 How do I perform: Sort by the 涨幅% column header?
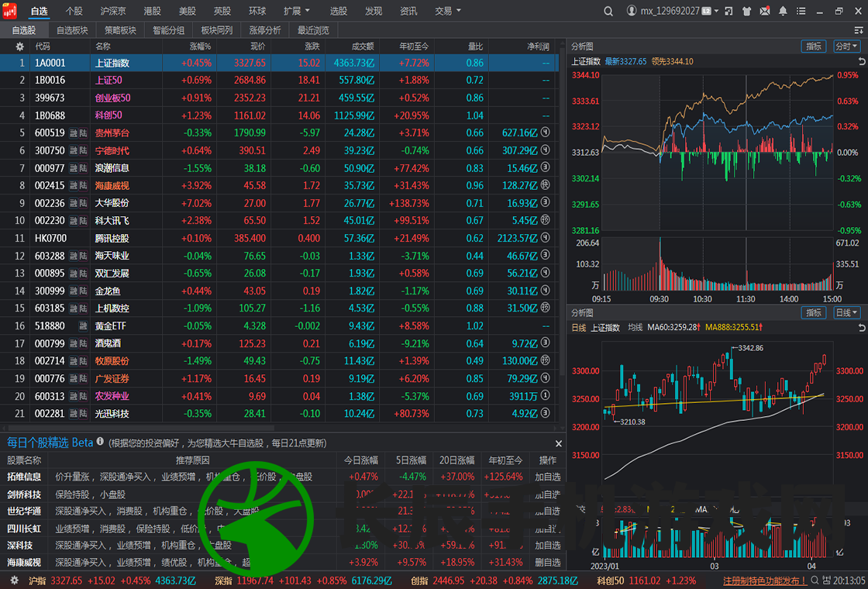(201, 47)
